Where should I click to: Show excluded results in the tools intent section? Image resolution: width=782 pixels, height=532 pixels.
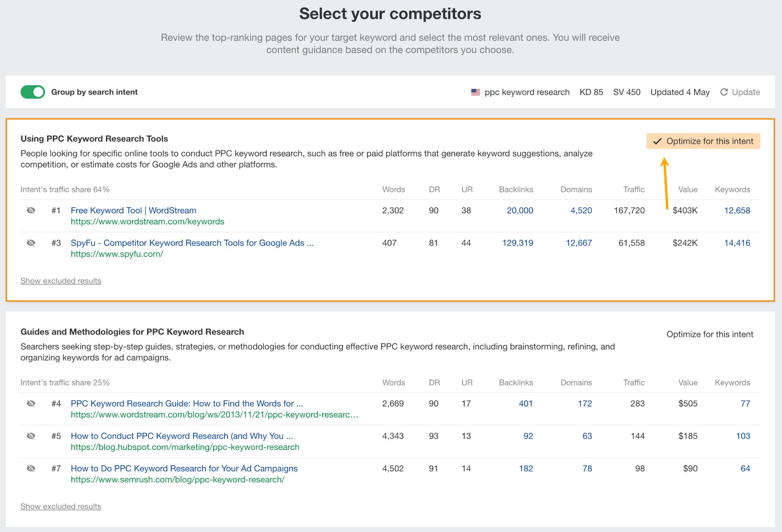[x=60, y=281]
